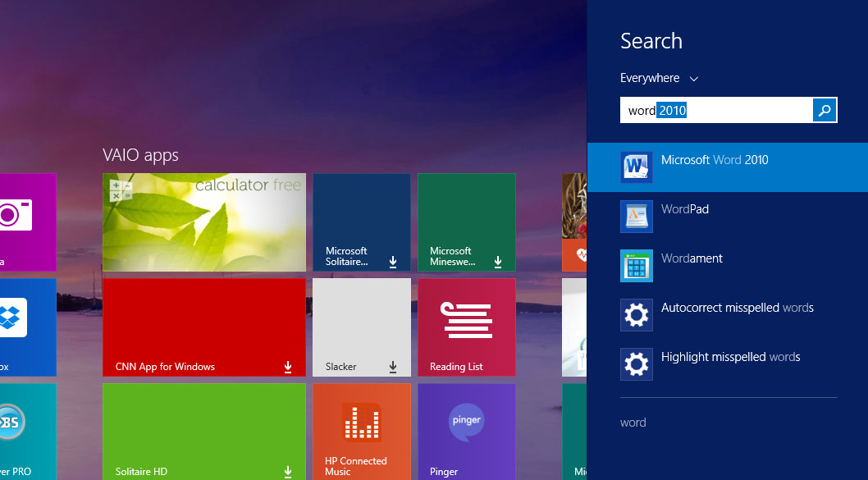
Task: Click the Microsoft Word 2010 icon
Action: pos(636,167)
